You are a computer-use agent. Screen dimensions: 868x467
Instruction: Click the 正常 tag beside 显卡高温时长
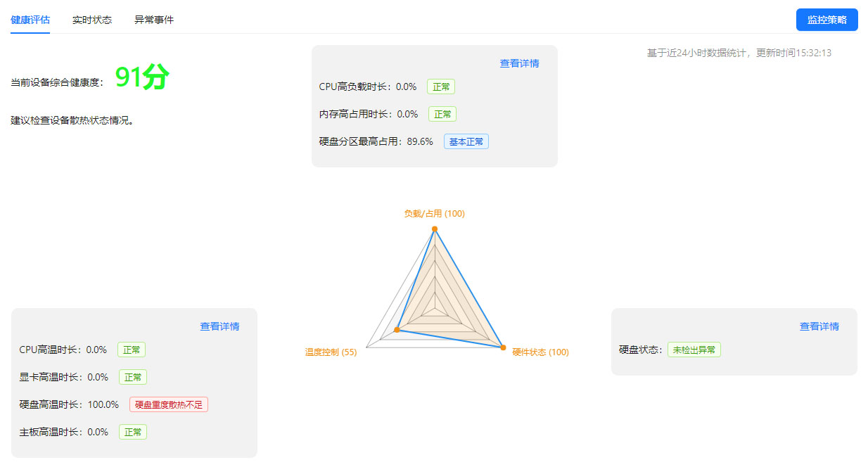pos(133,377)
